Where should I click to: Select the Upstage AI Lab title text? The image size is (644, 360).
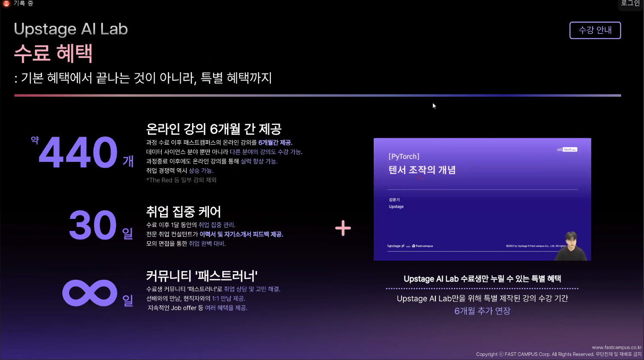tap(71, 29)
